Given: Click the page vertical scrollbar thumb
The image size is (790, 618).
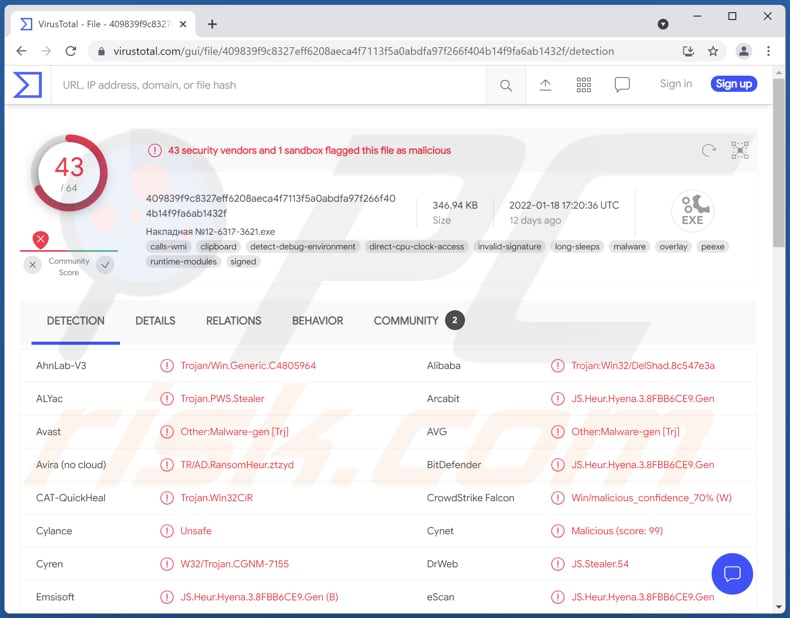Looking at the screenshot, I should [779, 162].
